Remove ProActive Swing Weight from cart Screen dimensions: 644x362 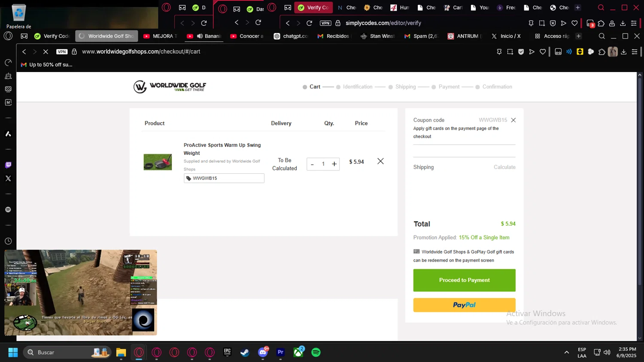(380, 161)
